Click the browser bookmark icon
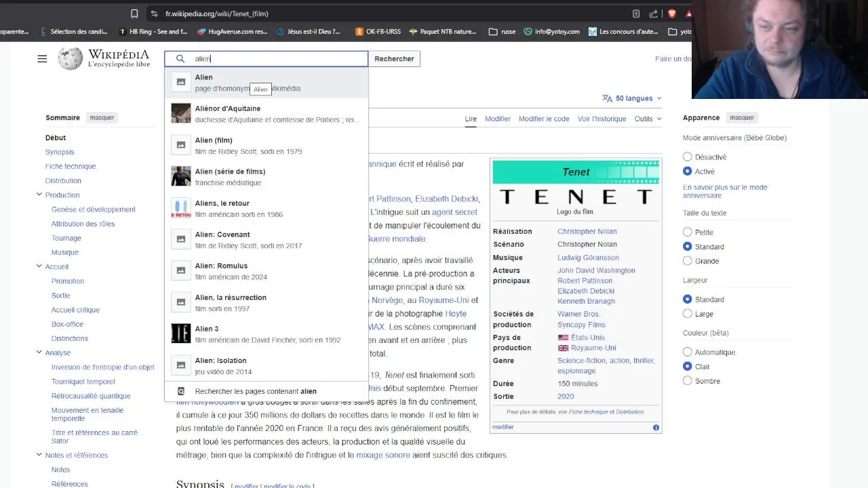The height and width of the screenshot is (488, 868). point(134,14)
